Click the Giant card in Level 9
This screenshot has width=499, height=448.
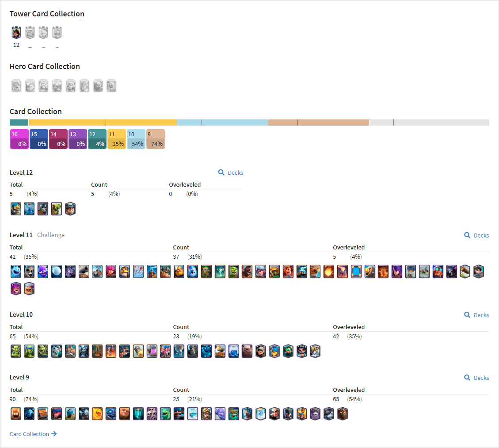coord(125,414)
